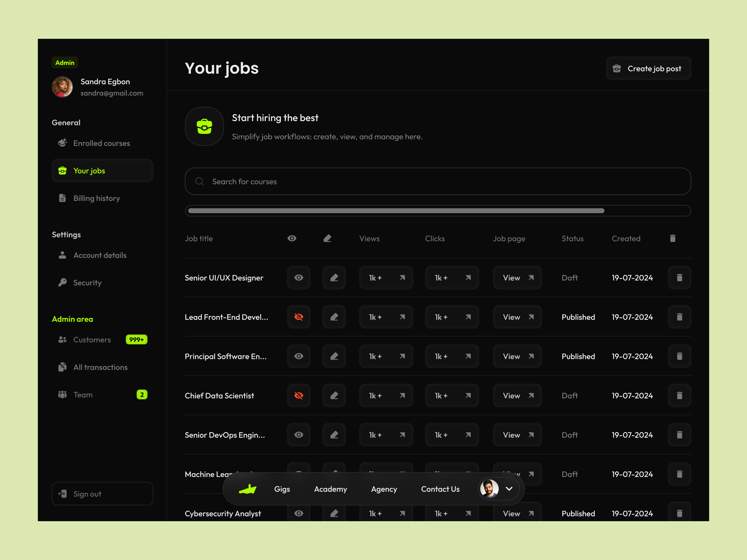This screenshot has height=560, width=747.
Task: Open the Academy section in bottom navigation
Action: click(330, 489)
